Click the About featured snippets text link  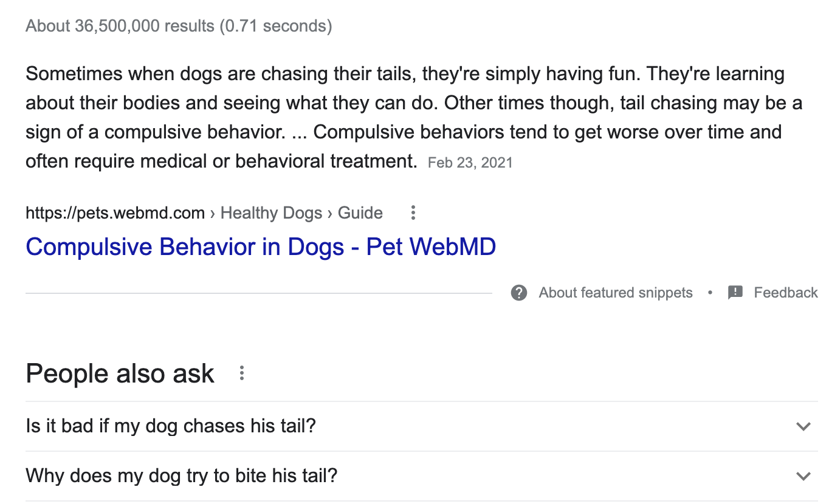[615, 293]
